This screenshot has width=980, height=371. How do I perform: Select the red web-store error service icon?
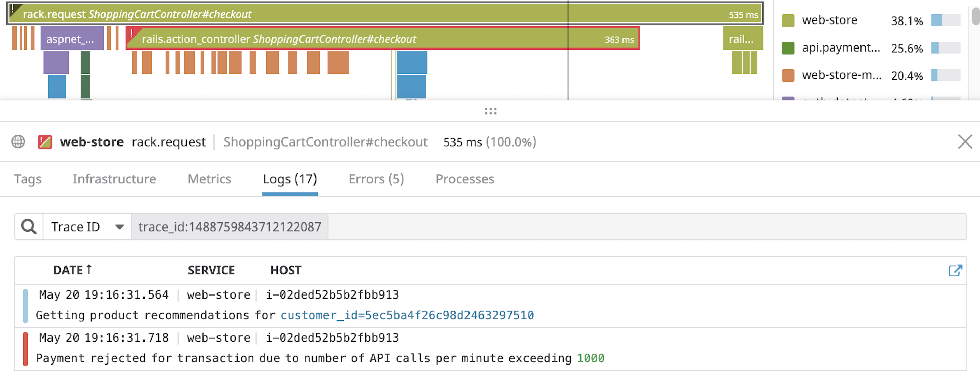(x=44, y=141)
